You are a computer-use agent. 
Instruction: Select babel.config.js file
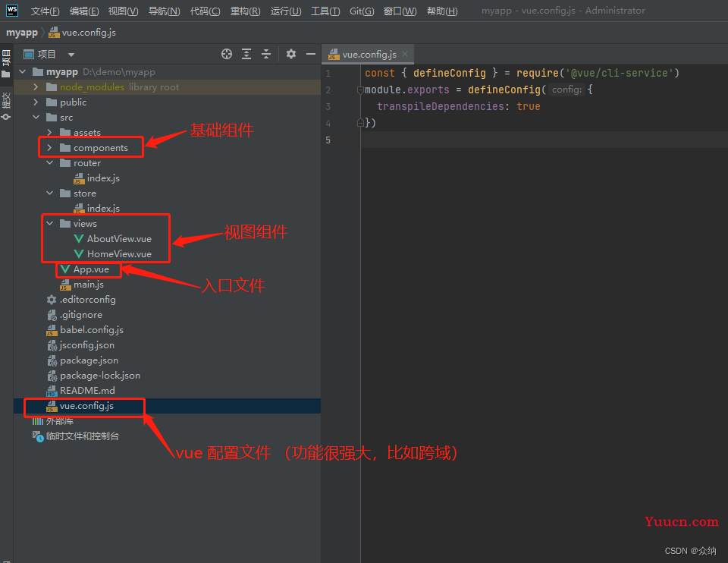coord(92,330)
